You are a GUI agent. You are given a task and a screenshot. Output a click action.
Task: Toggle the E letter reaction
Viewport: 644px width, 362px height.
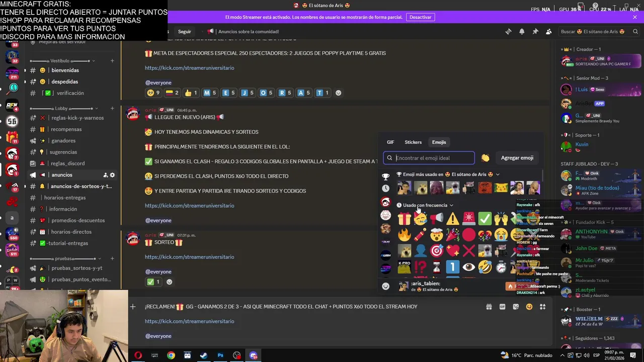(228, 93)
